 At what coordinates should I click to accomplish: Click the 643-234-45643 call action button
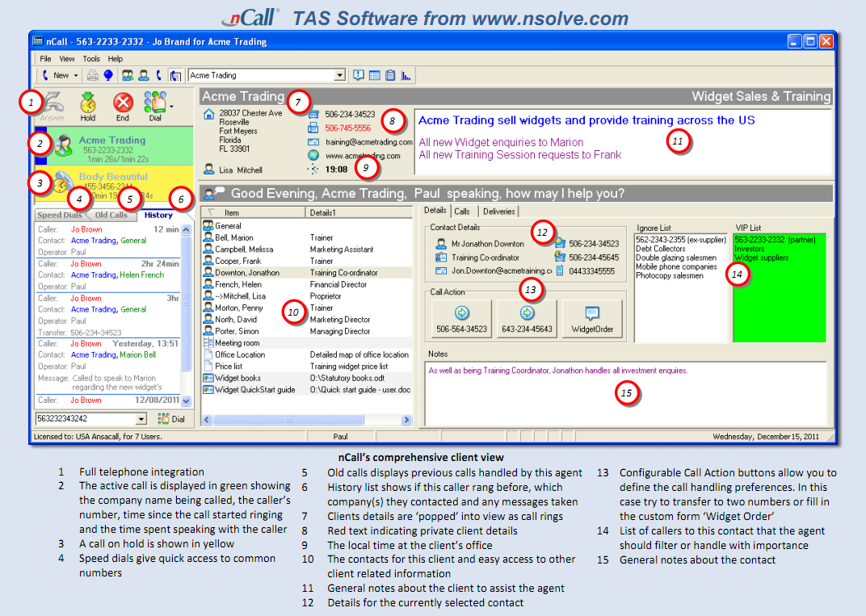[x=527, y=318]
